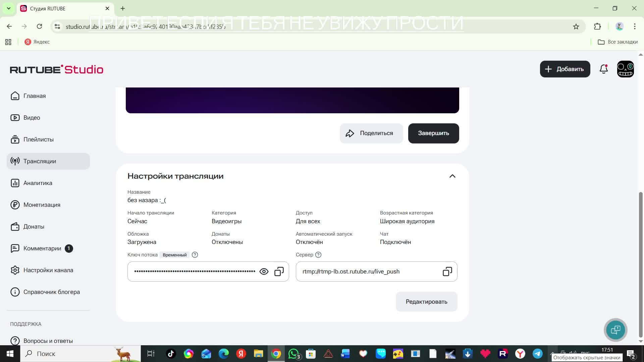Open Telegram from the taskbar
The width and height of the screenshot is (644, 362).
[x=538, y=354]
